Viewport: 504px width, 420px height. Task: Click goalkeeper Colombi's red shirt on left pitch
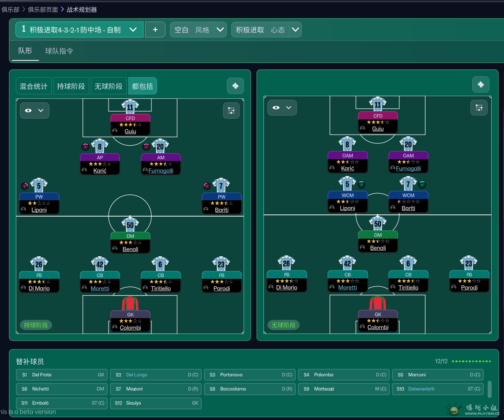coord(130,304)
